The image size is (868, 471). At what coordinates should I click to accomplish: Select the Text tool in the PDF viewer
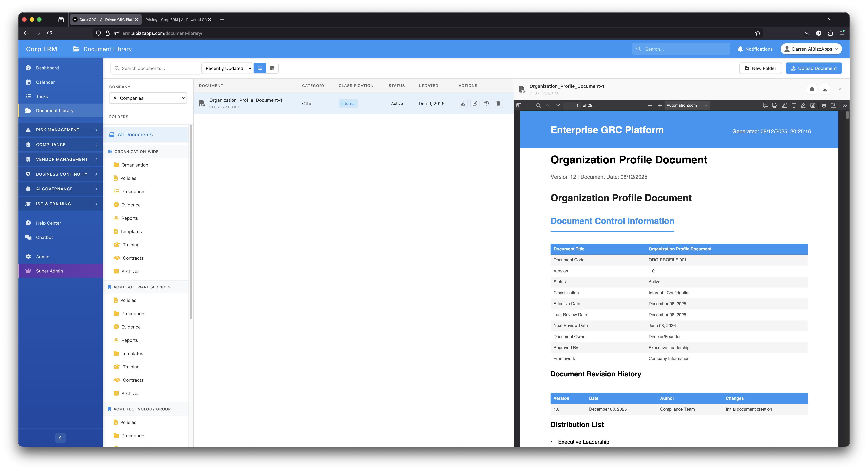click(x=794, y=105)
